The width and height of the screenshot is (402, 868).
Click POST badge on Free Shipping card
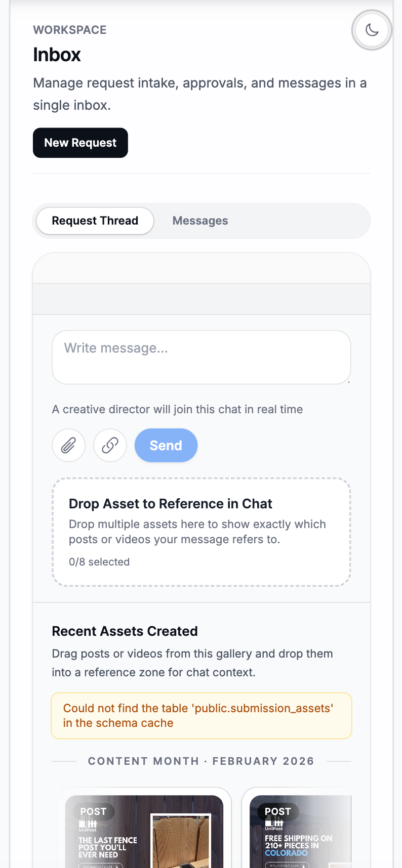(x=278, y=811)
